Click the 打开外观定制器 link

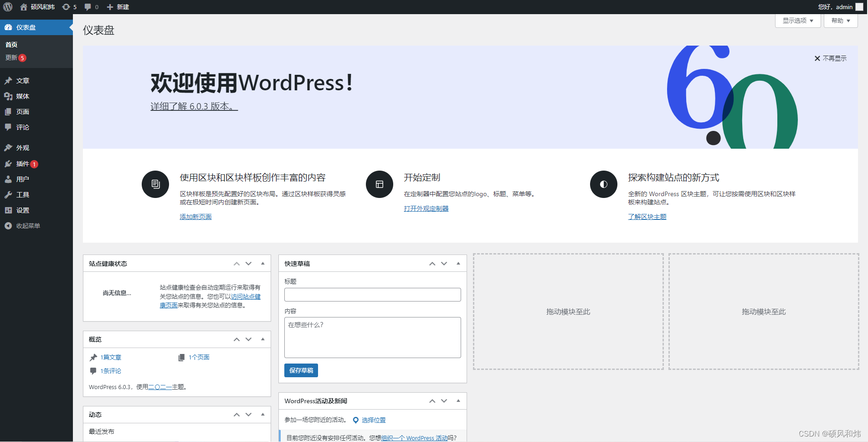click(426, 208)
